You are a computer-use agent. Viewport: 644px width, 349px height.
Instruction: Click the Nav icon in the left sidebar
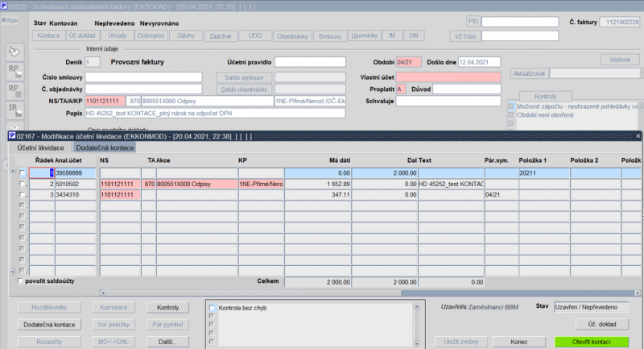pyautogui.click(x=10, y=20)
